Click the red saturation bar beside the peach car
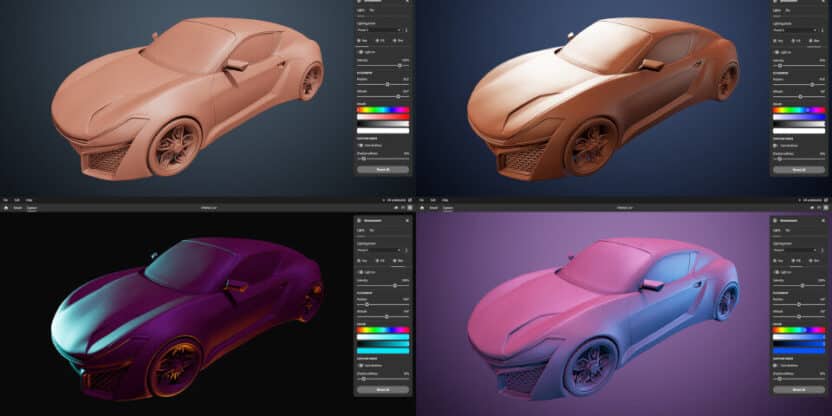The height and width of the screenshot is (416, 832). click(x=383, y=117)
